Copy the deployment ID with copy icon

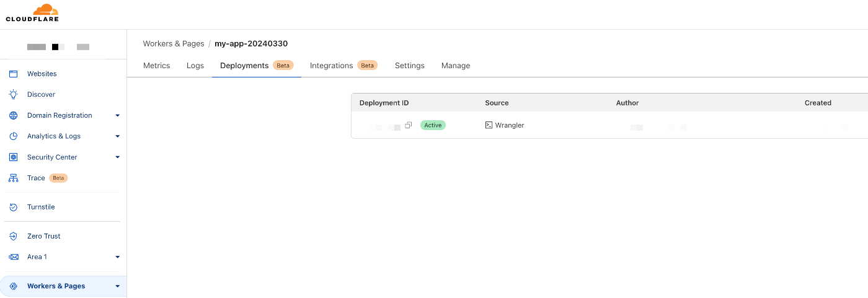coord(408,125)
